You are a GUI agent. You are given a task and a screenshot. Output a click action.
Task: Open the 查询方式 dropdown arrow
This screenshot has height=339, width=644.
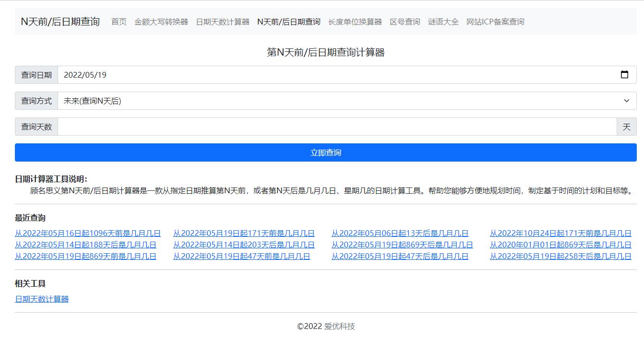(x=625, y=101)
